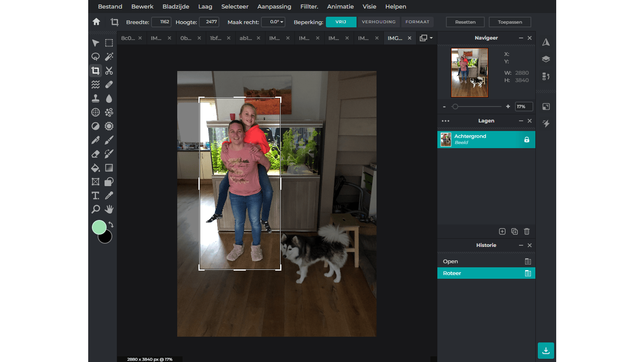Activate the Hand pan tool
Screen dimensions: 644x362
click(x=109, y=209)
